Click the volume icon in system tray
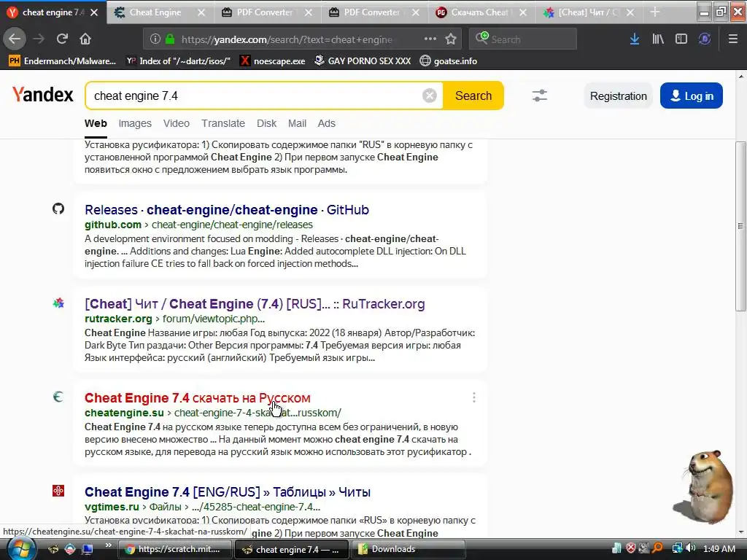 [x=690, y=548]
